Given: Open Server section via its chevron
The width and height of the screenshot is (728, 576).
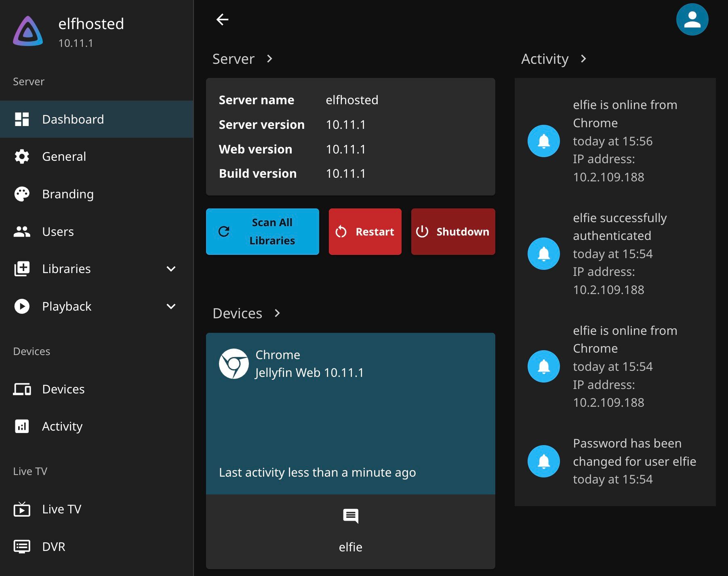Looking at the screenshot, I should pyautogui.click(x=270, y=59).
